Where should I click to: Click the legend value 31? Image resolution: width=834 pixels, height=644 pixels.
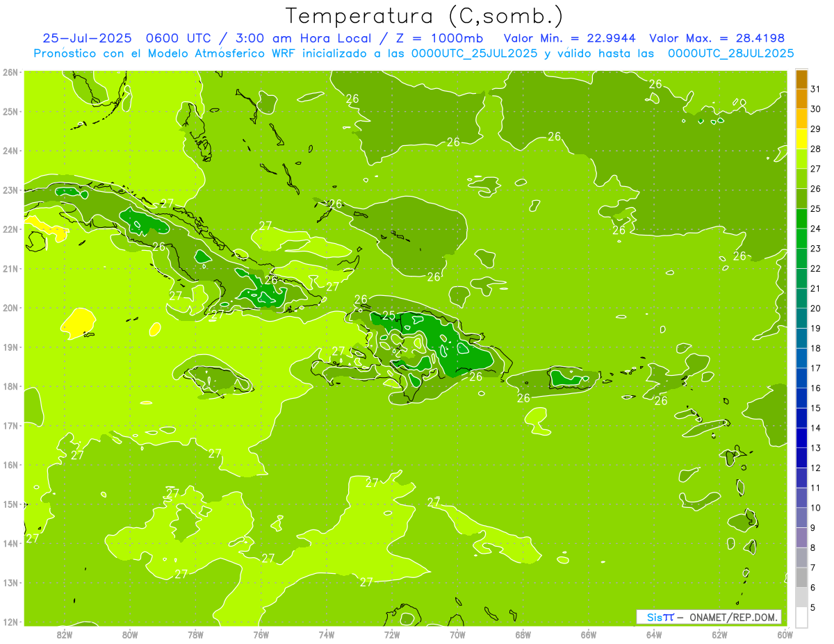(815, 89)
